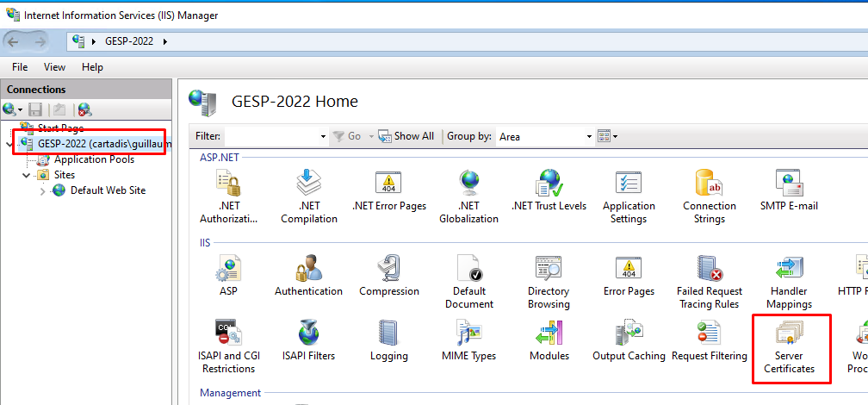Open Server Certificates feature
The width and height of the screenshot is (868, 405).
pos(789,348)
